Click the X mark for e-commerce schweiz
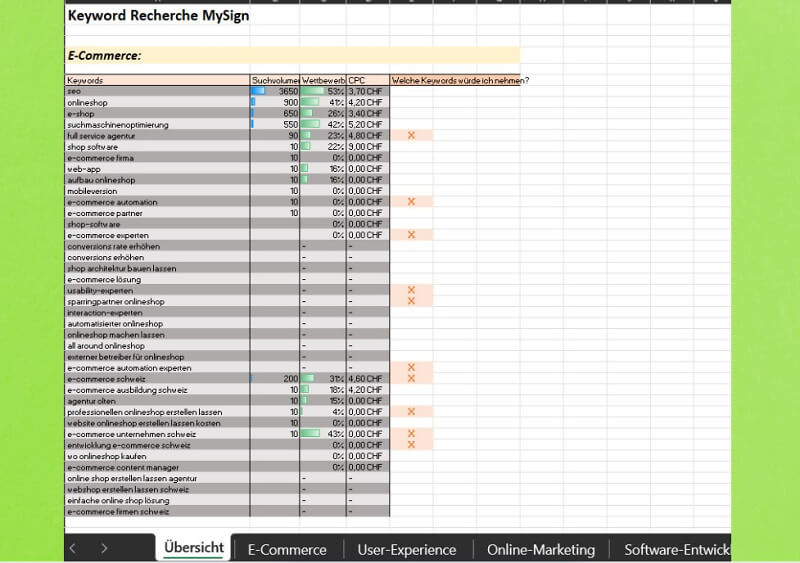 411,379
